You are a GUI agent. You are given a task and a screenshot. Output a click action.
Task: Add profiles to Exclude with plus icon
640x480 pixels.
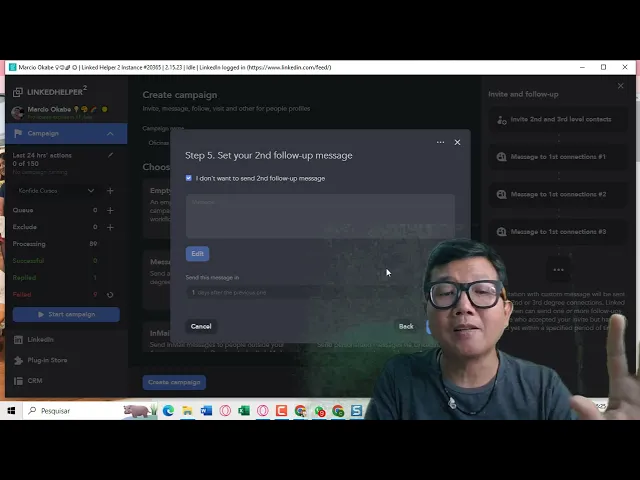[x=110, y=227]
